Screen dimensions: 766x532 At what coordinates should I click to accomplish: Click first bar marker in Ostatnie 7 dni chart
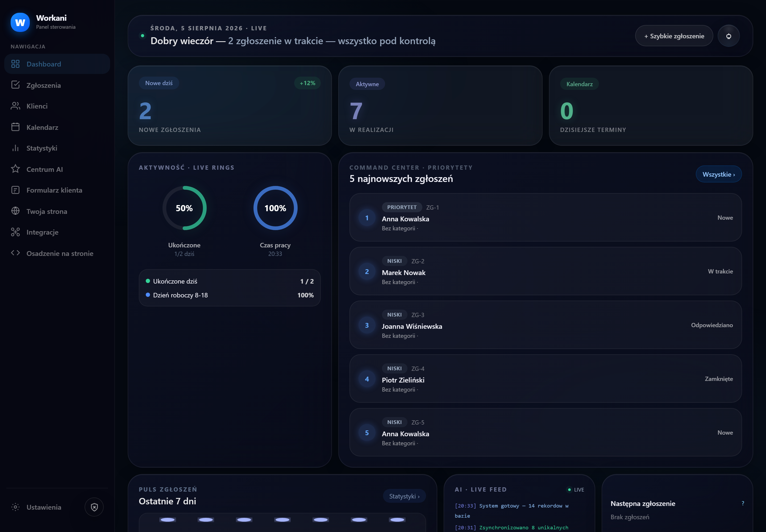pyautogui.click(x=167, y=520)
